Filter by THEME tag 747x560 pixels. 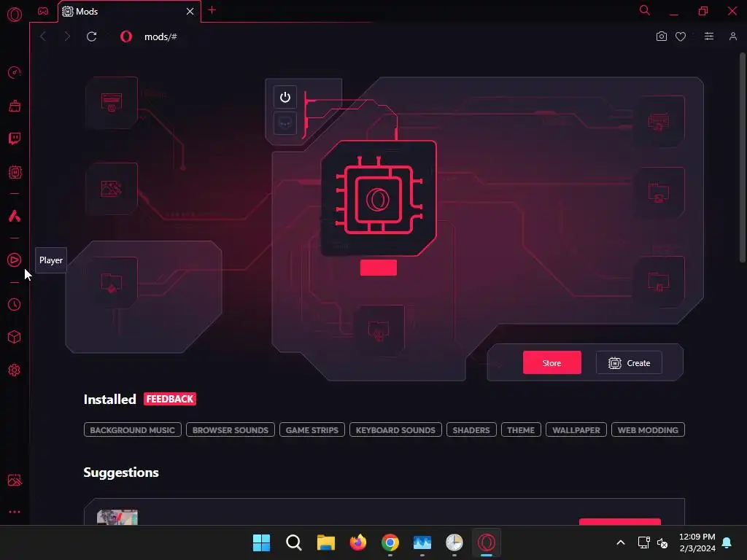tap(521, 430)
